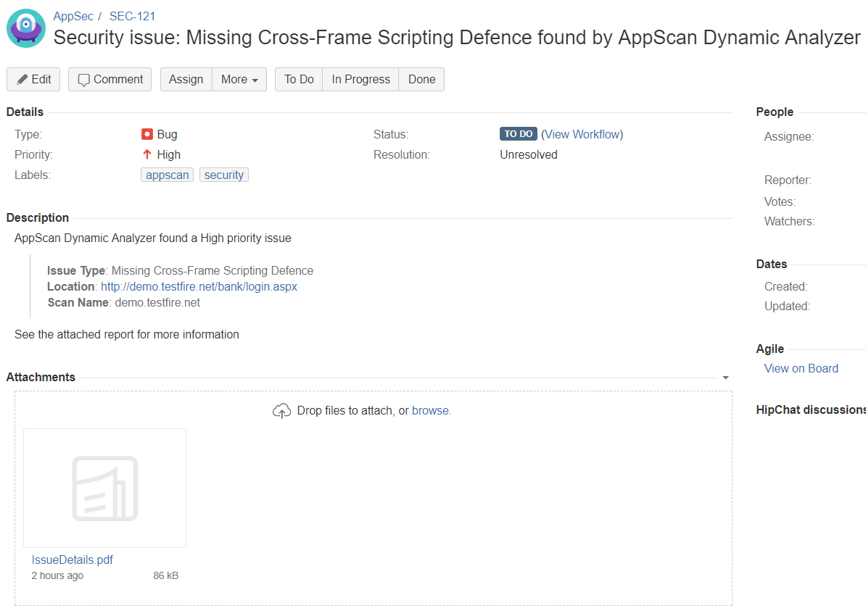Click the AppSec project avatar icon
Image resolution: width=866 pixels, height=616 pixels.
(26, 28)
